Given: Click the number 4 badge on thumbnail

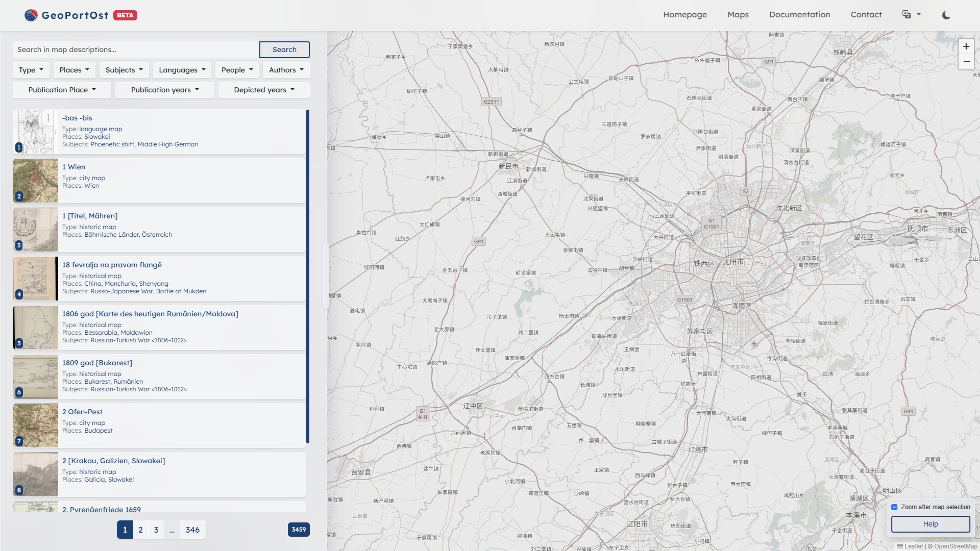Looking at the screenshot, I should click(19, 294).
